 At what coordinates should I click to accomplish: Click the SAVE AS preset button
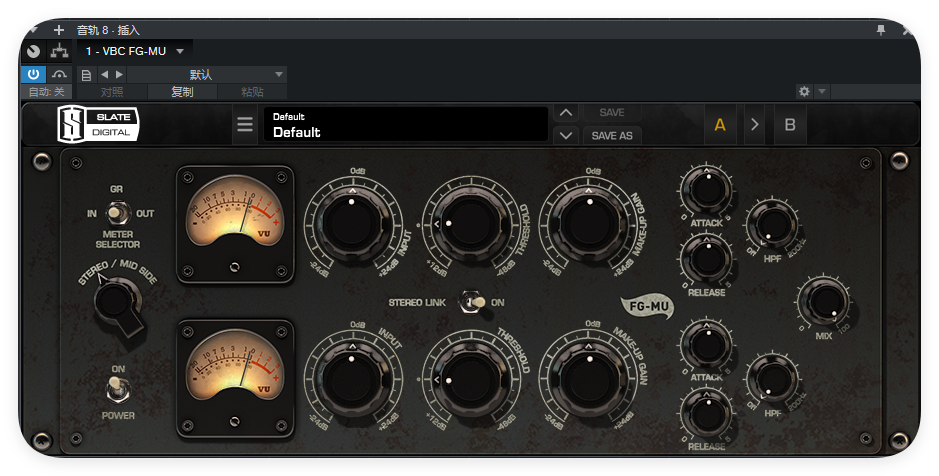click(x=611, y=135)
